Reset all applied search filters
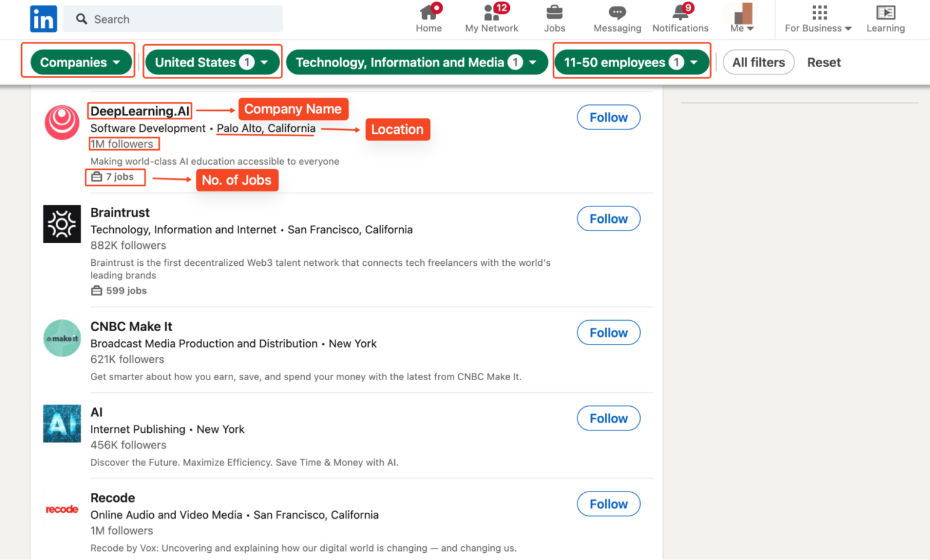This screenshot has width=930, height=560. point(823,62)
